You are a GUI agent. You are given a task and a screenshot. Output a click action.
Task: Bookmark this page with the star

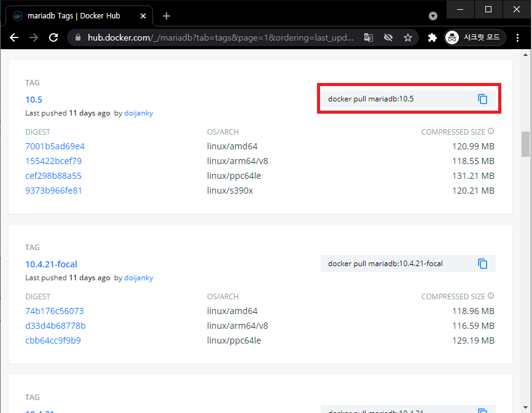[408, 37]
